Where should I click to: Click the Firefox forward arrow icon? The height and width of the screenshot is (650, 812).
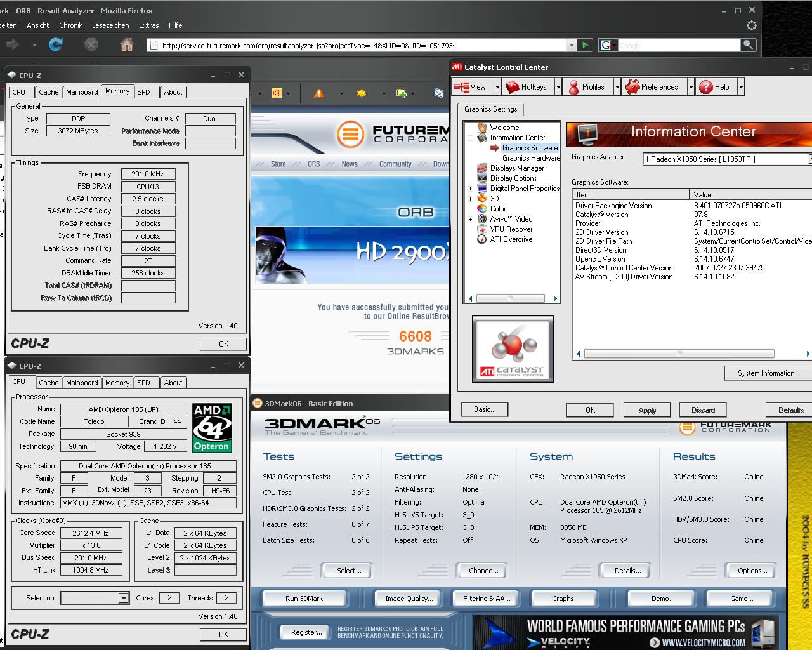(12, 44)
